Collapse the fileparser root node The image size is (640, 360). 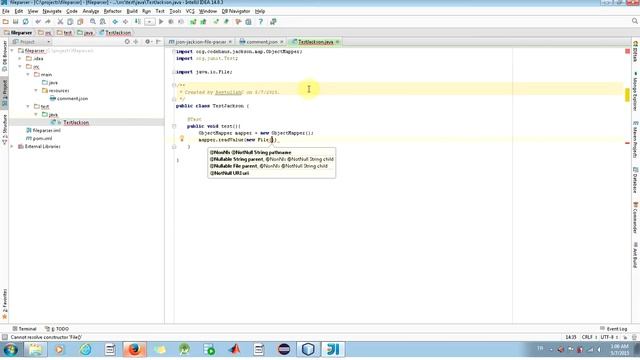[12, 51]
